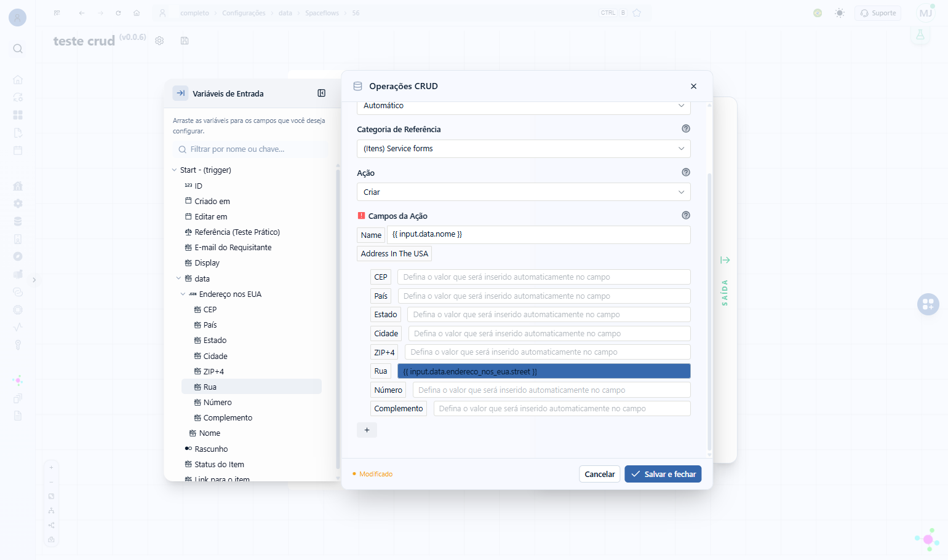Image resolution: width=948 pixels, height=560 pixels.
Task: Click the flask test icon
Action: (920, 35)
